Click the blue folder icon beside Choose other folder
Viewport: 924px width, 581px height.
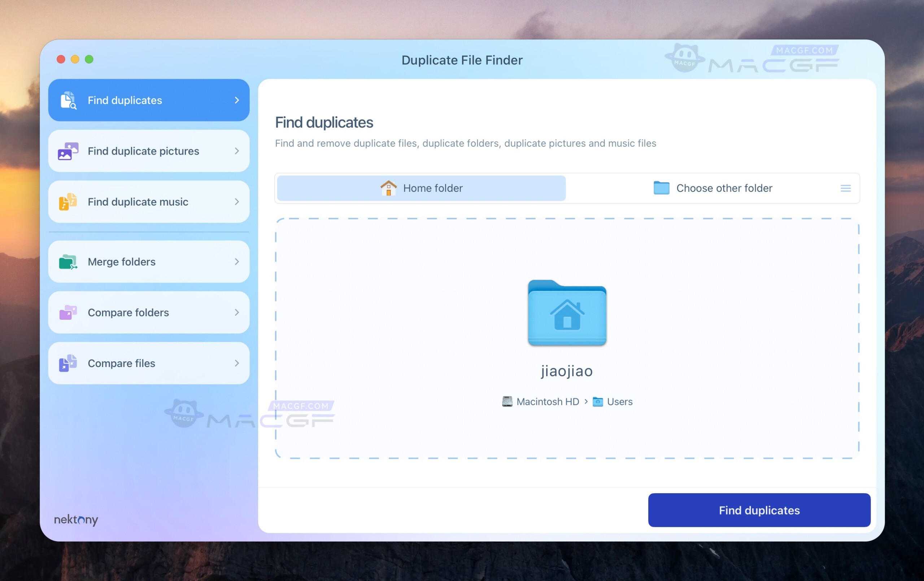[661, 188]
